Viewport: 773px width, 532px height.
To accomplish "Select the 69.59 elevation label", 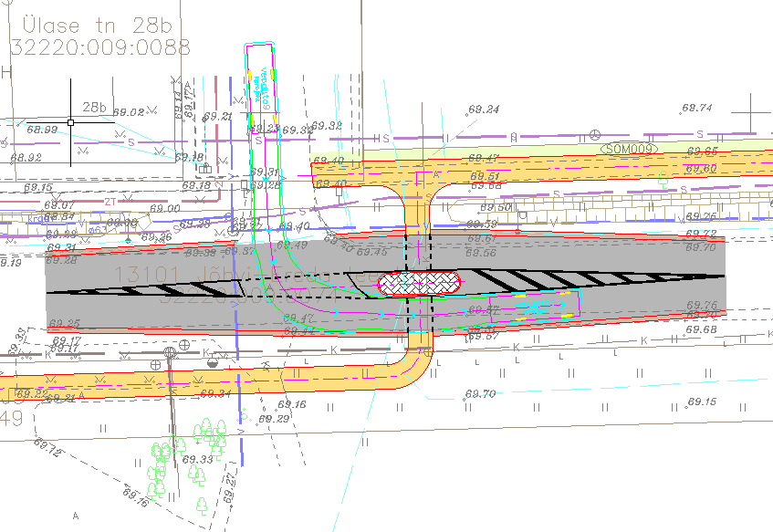I will point(482,224).
